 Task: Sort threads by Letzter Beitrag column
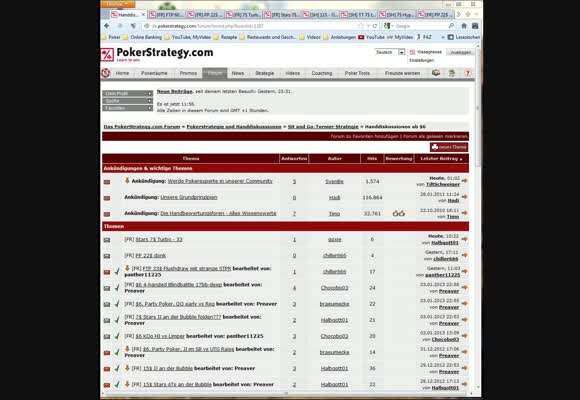coord(439,158)
